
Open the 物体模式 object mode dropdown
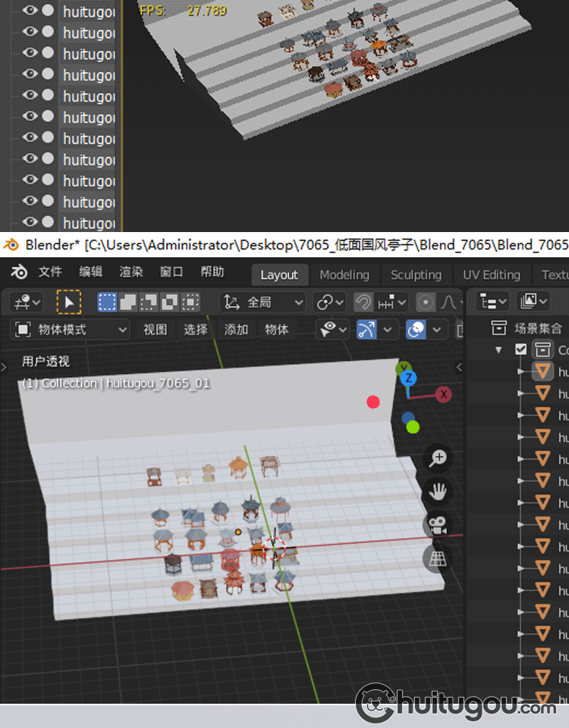[72, 330]
